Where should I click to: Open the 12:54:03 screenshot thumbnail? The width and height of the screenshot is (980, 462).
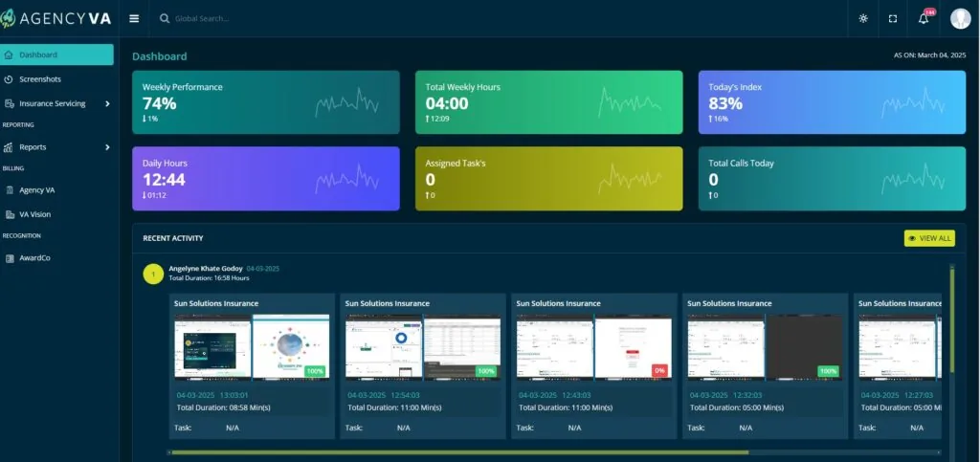click(423, 347)
